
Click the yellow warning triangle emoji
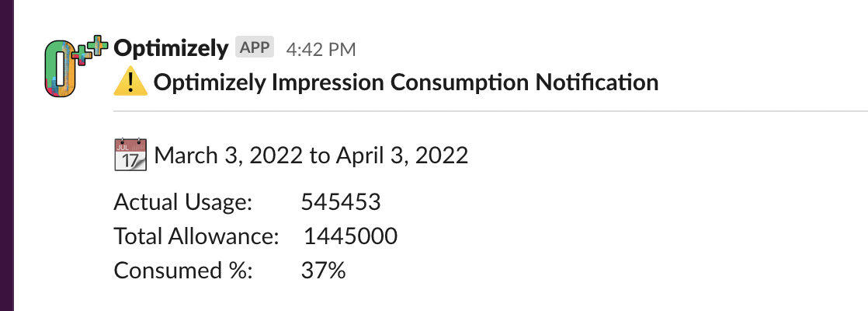(x=130, y=82)
